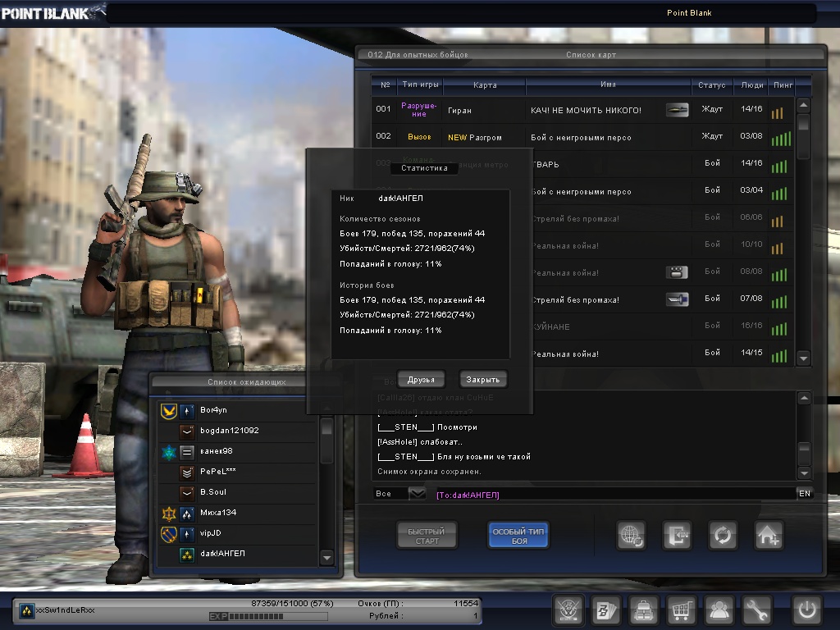The width and height of the screenshot is (840, 630).
Task: Sort rooms by 'Тип игры' column header
Action: [x=420, y=84]
